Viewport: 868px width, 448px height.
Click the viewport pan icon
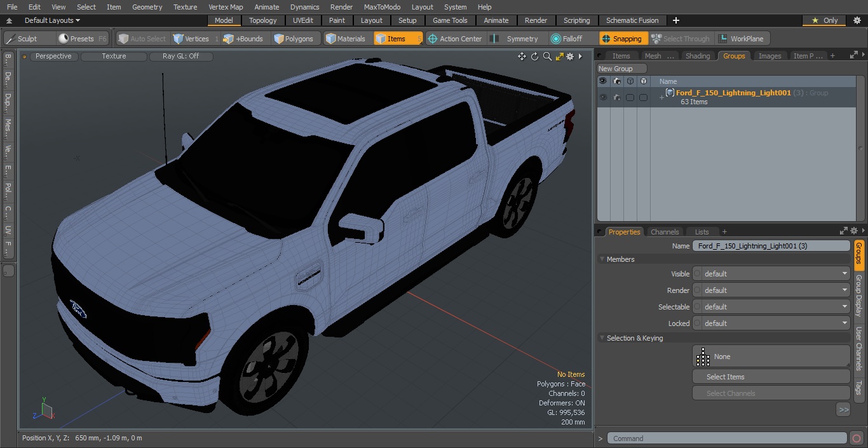coord(522,57)
